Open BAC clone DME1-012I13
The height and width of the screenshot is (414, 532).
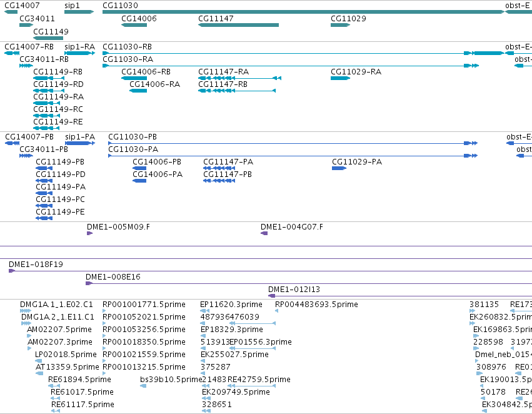(294, 290)
